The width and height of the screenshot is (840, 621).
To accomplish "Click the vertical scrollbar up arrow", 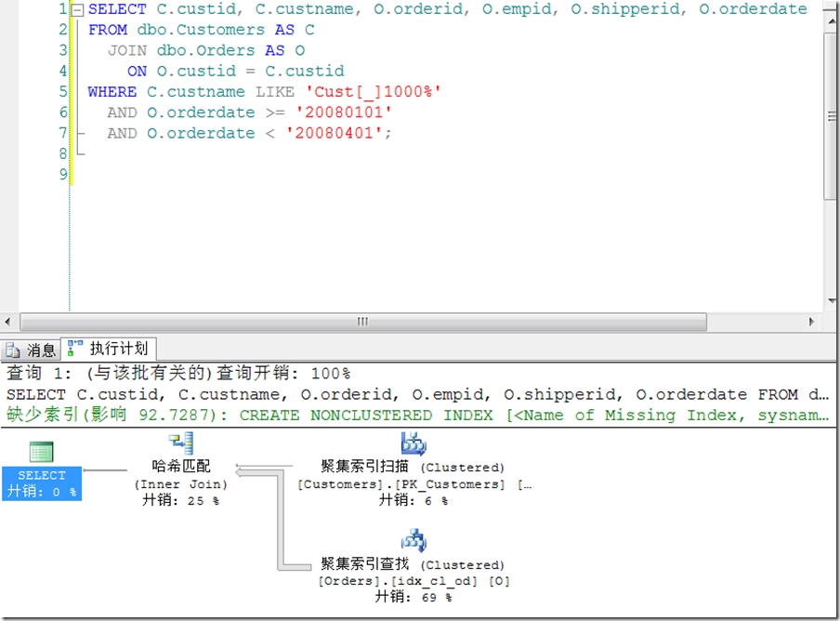I will click(x=832, y=21).
